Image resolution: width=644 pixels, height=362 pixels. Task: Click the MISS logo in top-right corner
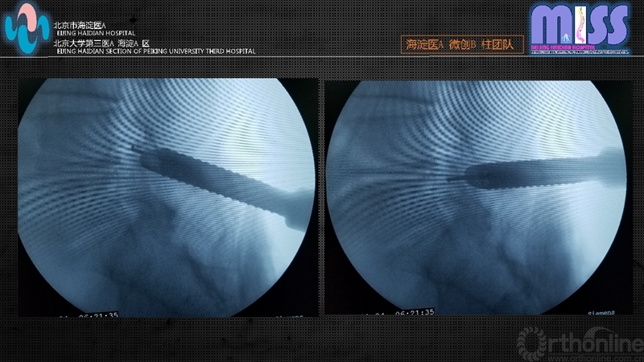tap(580, 26)
